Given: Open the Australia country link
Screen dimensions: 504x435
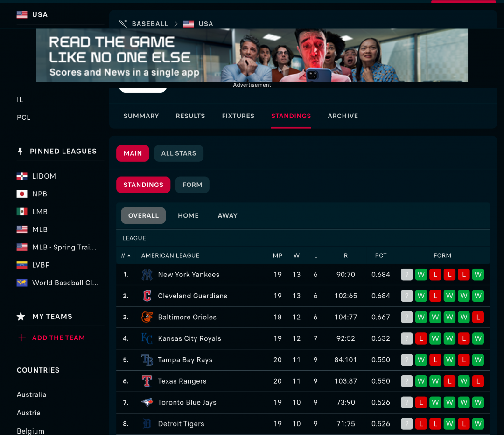Looking at the screenshot, I should [x=32, y=394].
